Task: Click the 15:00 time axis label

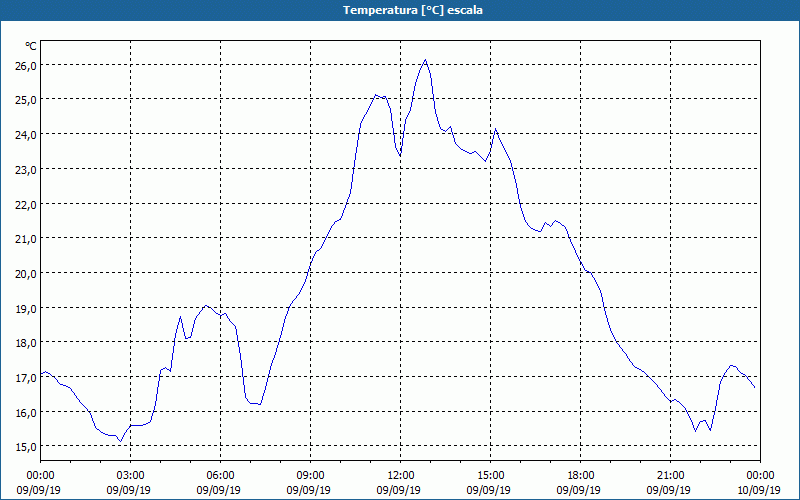Action: (490, 476)
